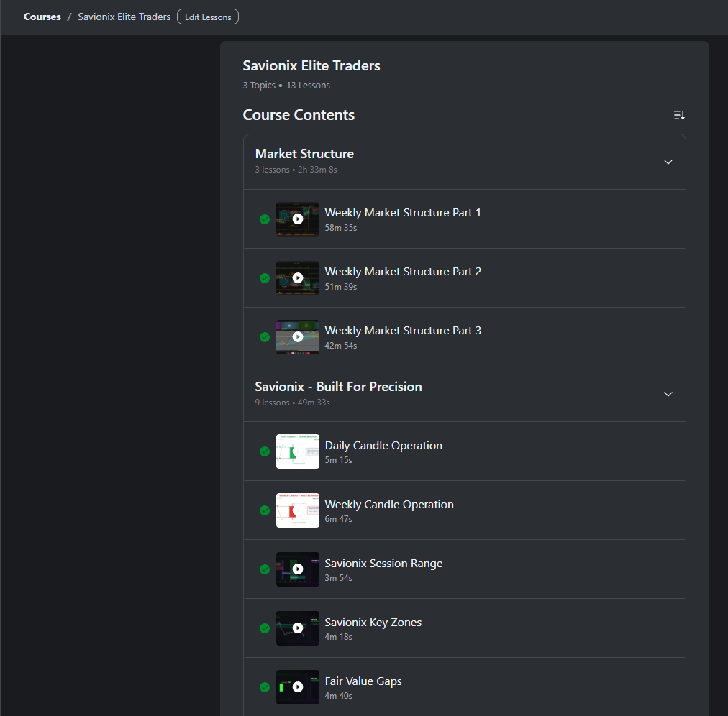
Task: Click the 3 Topics • 13 Lessons summary
Action: (286, 86)
